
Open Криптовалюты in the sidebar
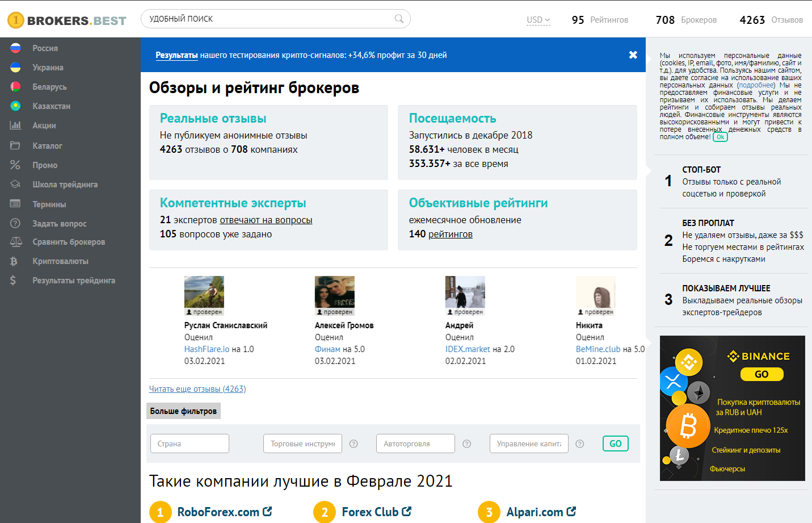pos(61,261)
